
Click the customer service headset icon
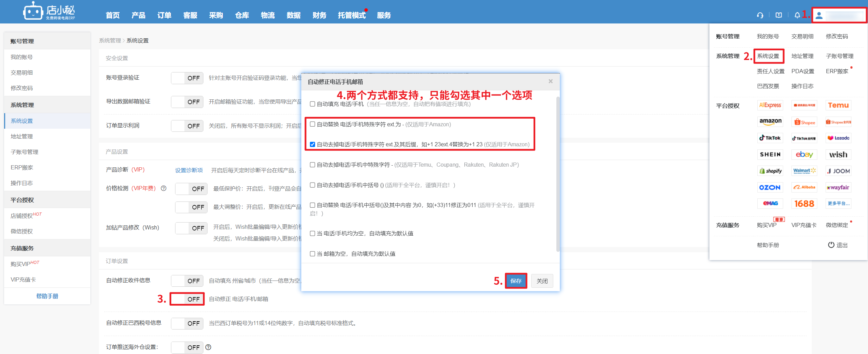pyautogui.click(x=760, y=15)
